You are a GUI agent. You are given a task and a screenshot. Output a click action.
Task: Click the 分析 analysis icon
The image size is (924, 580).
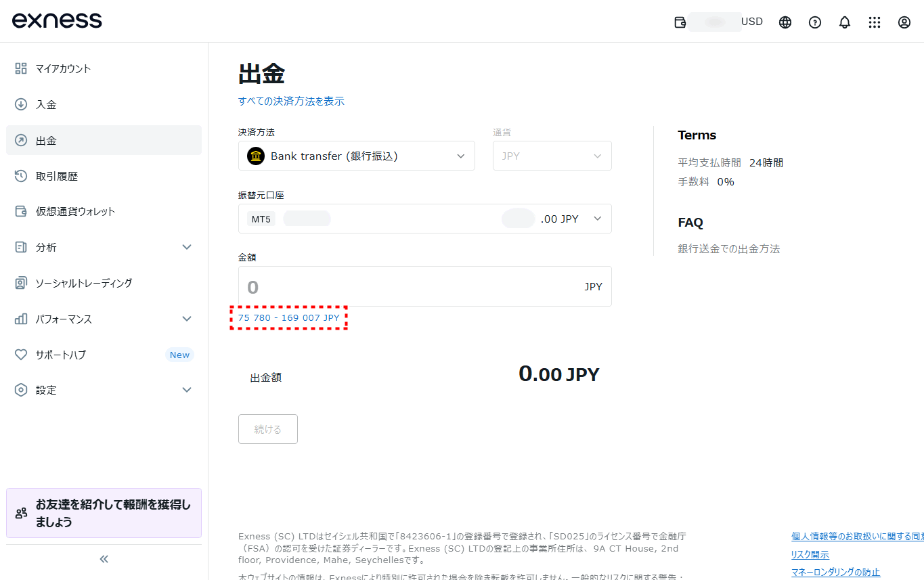coord(21,247)
